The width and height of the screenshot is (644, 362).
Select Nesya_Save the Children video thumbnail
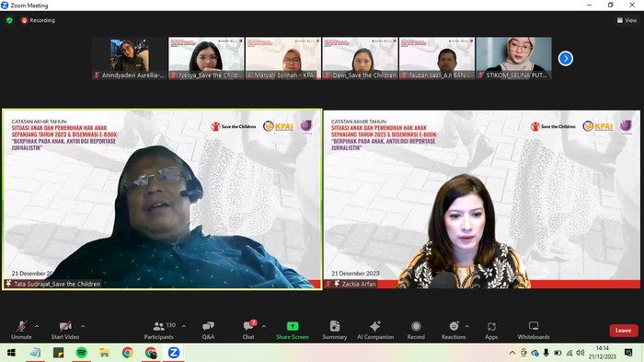pos(206,58)
